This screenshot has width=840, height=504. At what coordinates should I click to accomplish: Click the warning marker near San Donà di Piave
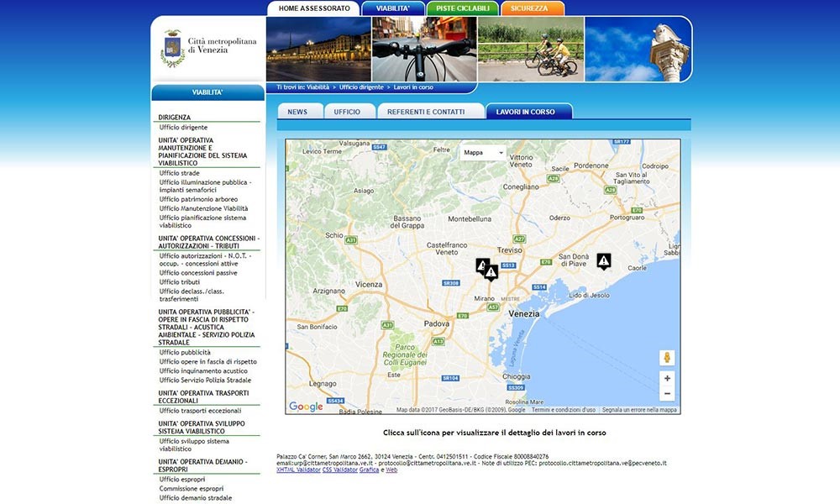click(x=604, y=261)
